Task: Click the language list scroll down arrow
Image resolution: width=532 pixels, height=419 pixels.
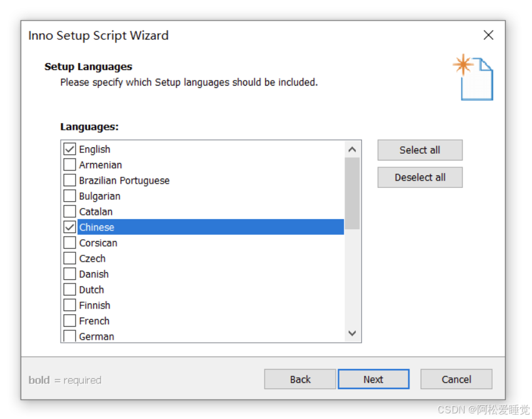Action: (352, 333)
